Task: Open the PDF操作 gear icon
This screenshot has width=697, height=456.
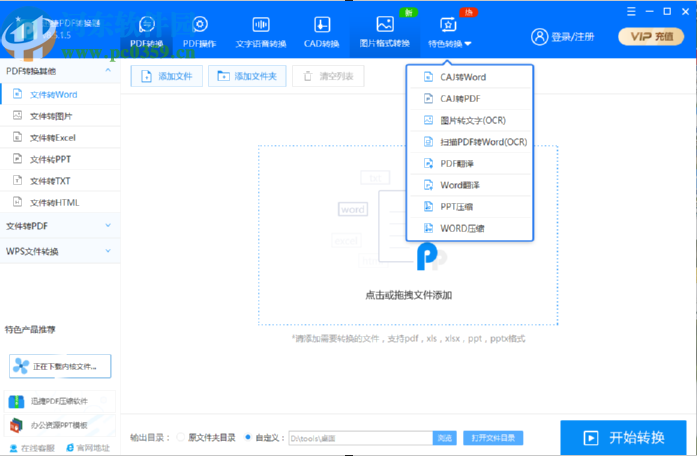Action: coord(200,24)
